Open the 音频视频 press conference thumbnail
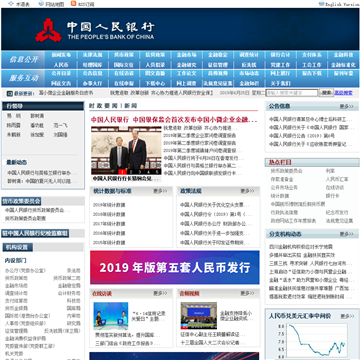 199,316
